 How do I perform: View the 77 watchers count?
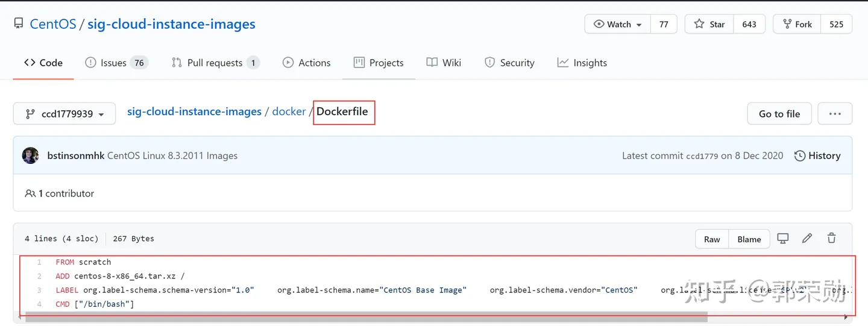pos(664,24)
